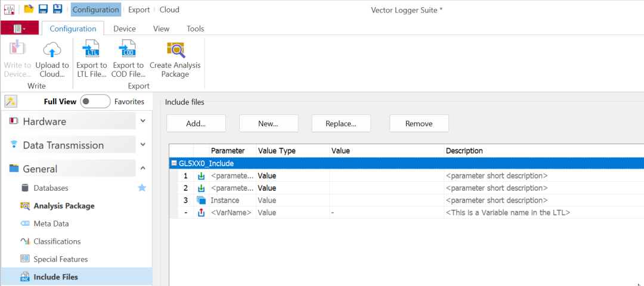Image resolution: width=644 pixels, height=286 pixels.
Task: Click the Include Files INC icon
Action: (x=25, y=276)
